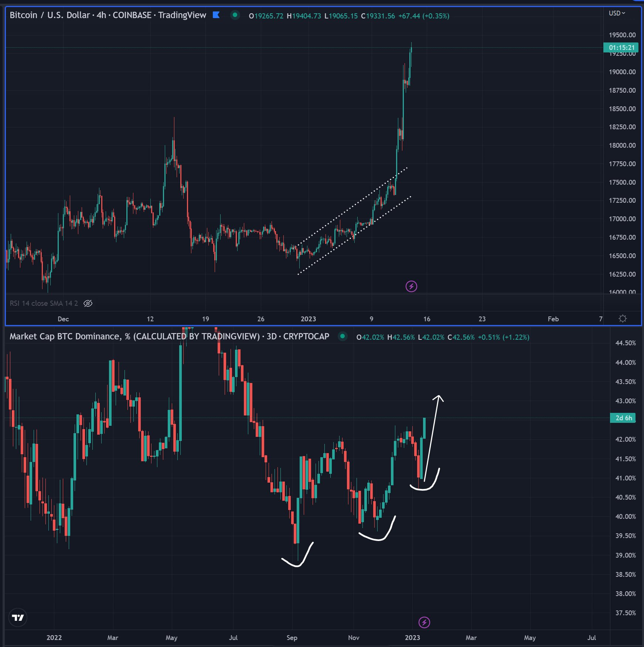Click the Dominance close value C42.56%
The image size is (644, 647).
tap(461, 337)
